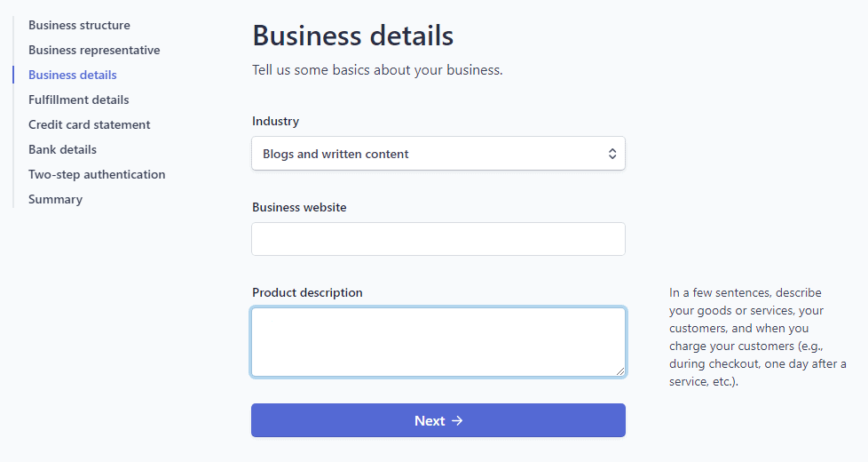Click the Business details page heading

[x=353, y=36]
